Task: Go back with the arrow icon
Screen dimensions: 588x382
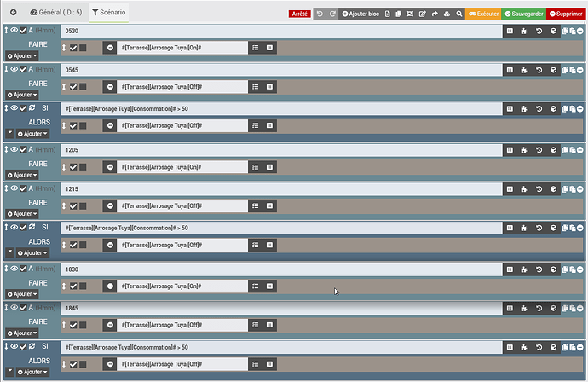Action: click(13, 13)
